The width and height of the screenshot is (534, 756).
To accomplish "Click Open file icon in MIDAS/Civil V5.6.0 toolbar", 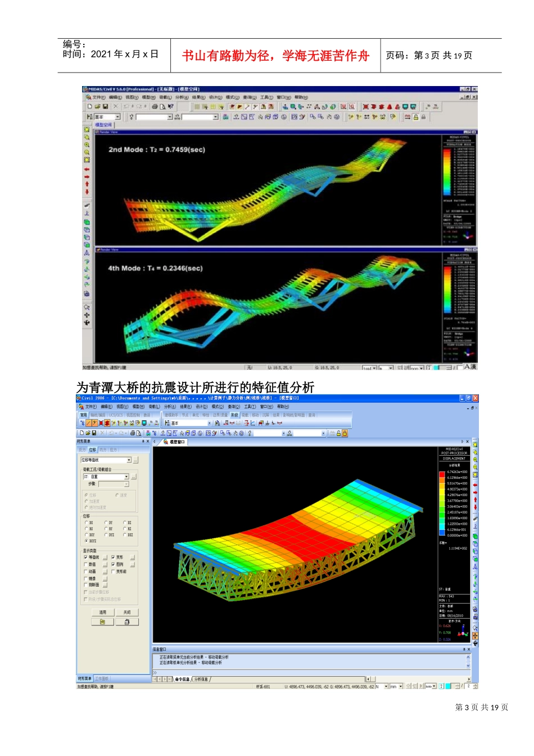I will pos(97,106).
